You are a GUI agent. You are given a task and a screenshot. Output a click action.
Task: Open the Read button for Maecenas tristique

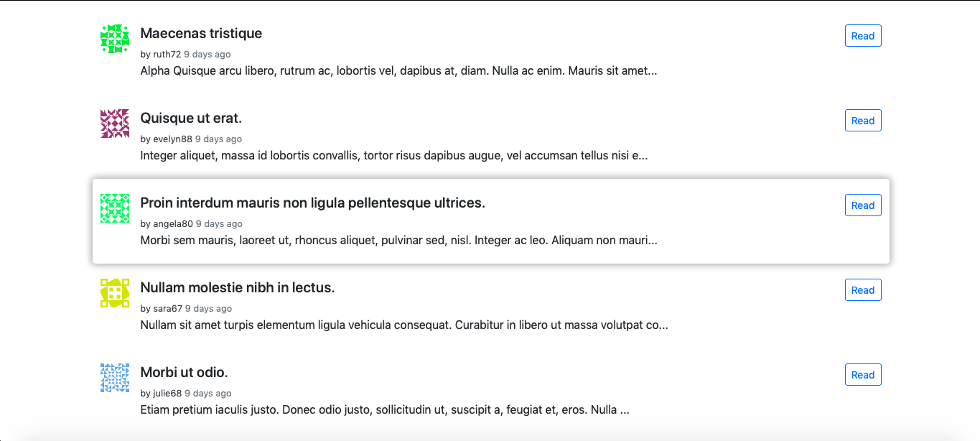click(863, 36)
